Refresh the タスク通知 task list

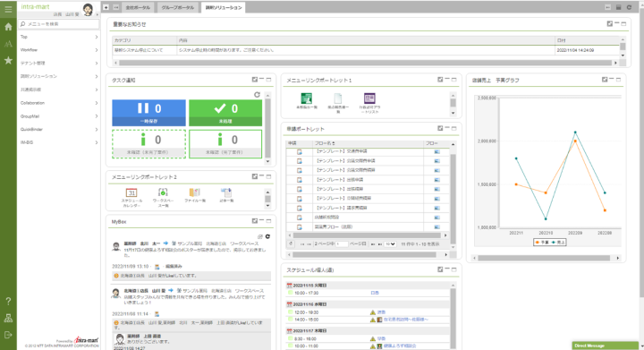[x=257, y=95]
